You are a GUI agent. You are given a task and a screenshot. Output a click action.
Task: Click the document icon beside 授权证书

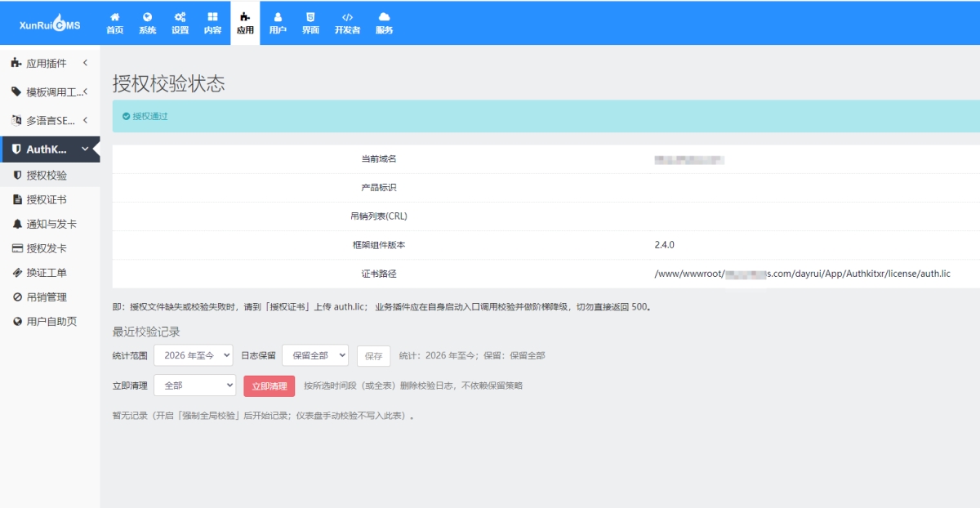[18, 199]
